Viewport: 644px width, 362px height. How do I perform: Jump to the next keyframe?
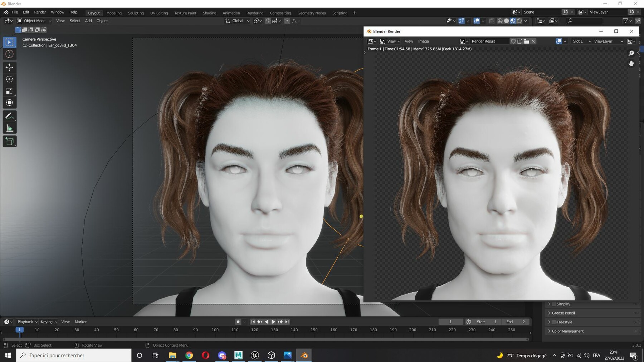coord(280,322)
